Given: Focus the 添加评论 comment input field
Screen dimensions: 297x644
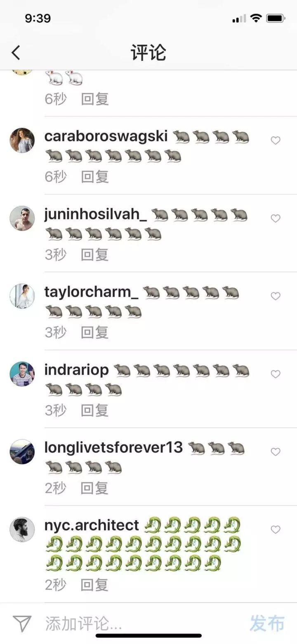Looking at the screenshot, I should (140, 624).
